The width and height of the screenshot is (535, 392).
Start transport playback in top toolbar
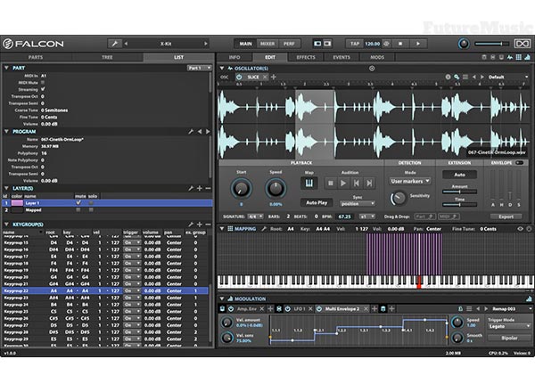coord(418,44)
